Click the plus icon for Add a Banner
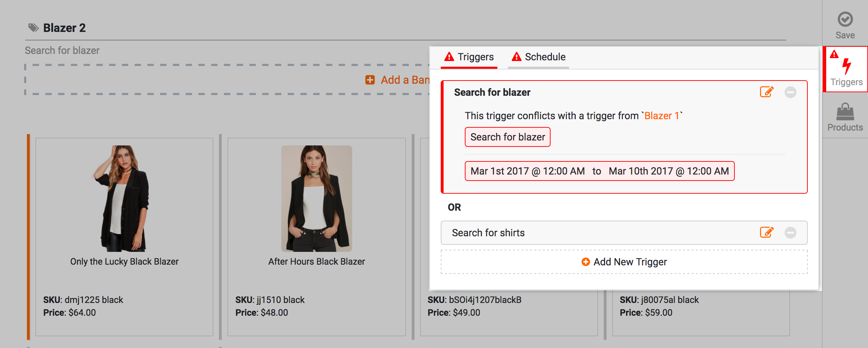Screen dimensions: 868x348 [x=370, y=80]
